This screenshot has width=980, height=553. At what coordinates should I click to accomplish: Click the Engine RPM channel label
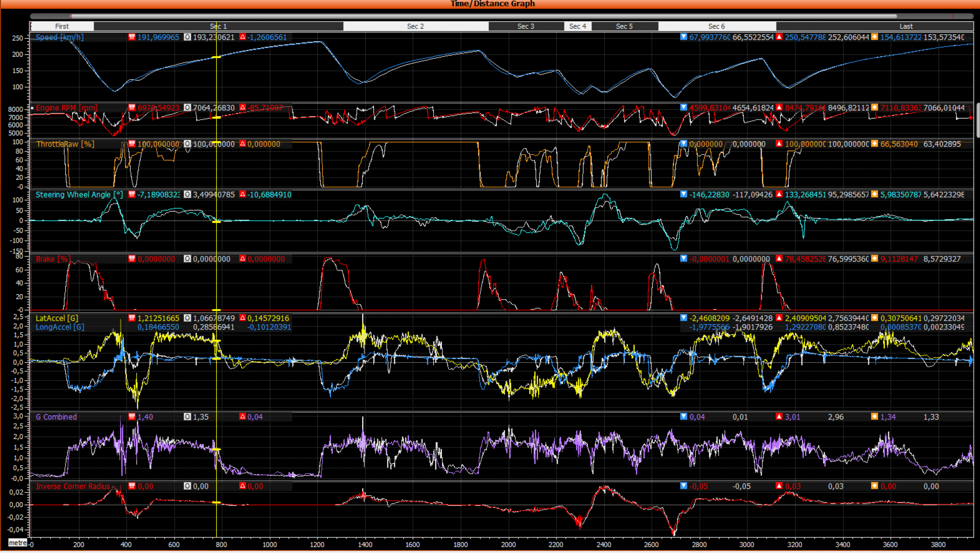pos(66,108)
